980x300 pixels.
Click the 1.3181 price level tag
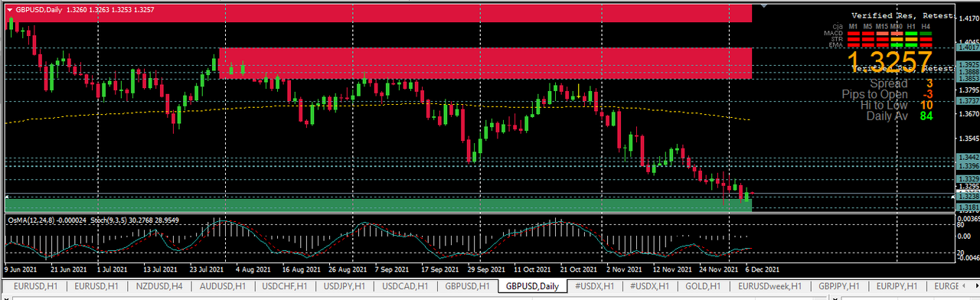969,207
